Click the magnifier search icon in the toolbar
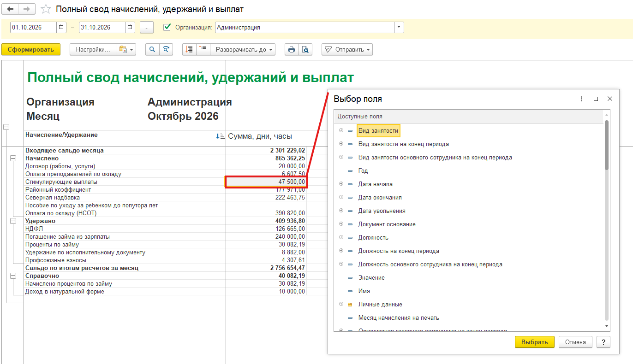Image resolution: width=633 pixels, height=364 pixels. 152,50
